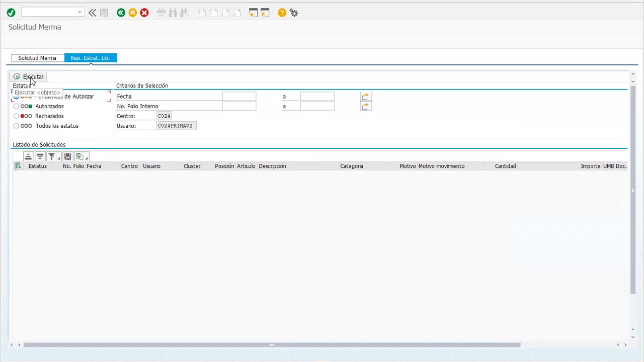Click the Articulo column header

246,166
